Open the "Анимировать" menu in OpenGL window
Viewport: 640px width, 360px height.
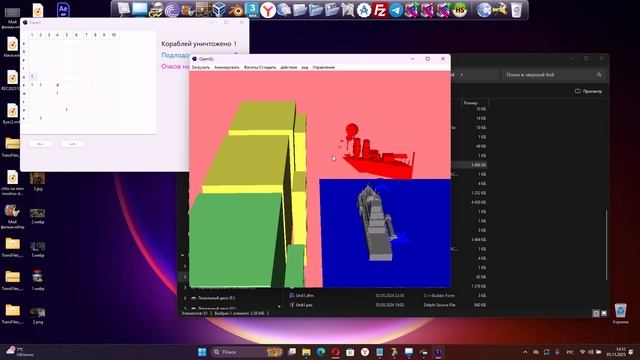pyautogui.click(x=227, y=67)
